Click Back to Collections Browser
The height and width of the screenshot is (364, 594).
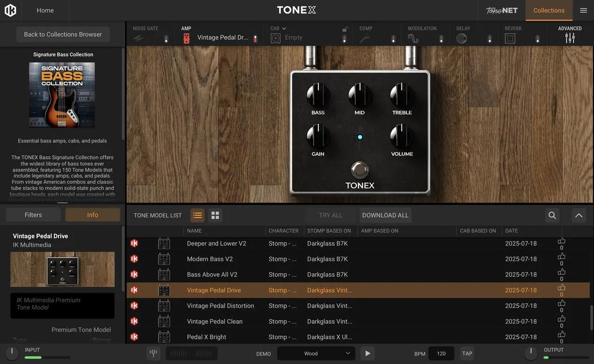click(62, 34)
